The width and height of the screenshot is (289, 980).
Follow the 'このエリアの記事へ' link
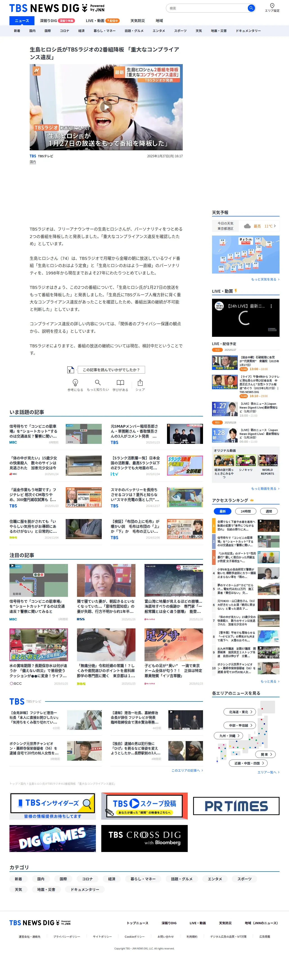pyautogui.click(x=187, y=770)
